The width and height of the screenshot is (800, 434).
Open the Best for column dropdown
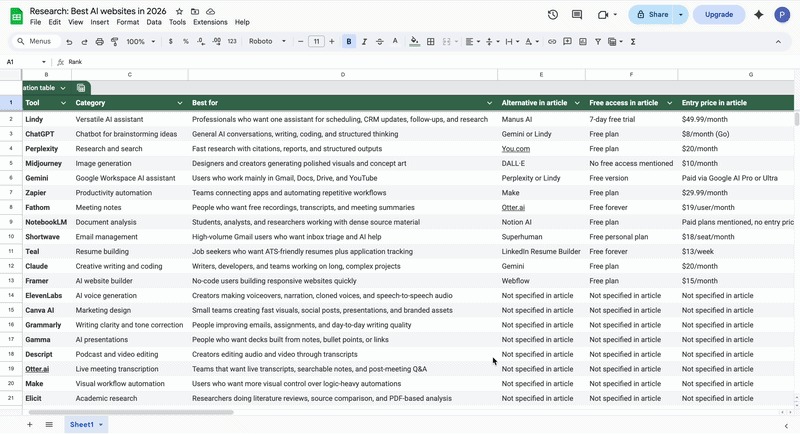tap(489, 103)
